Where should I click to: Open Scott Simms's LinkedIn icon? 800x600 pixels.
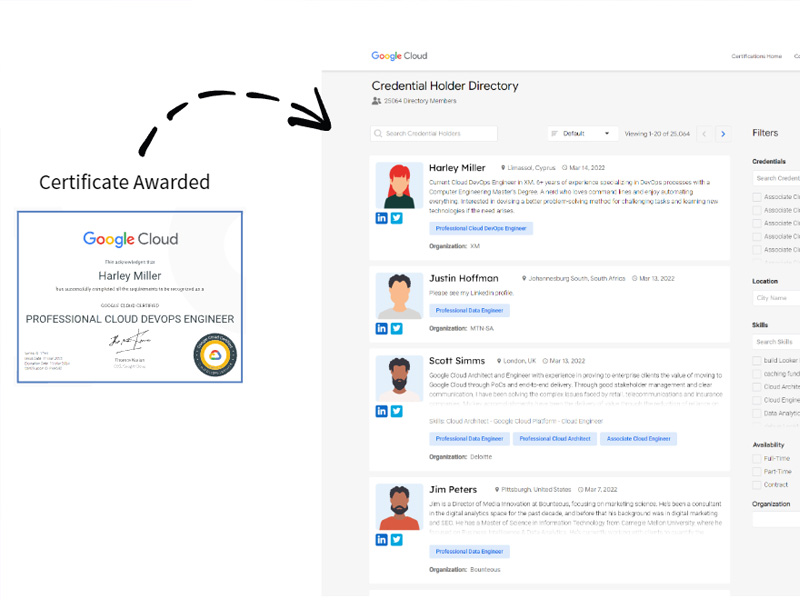pyautogui.click(x=382, y=411)
